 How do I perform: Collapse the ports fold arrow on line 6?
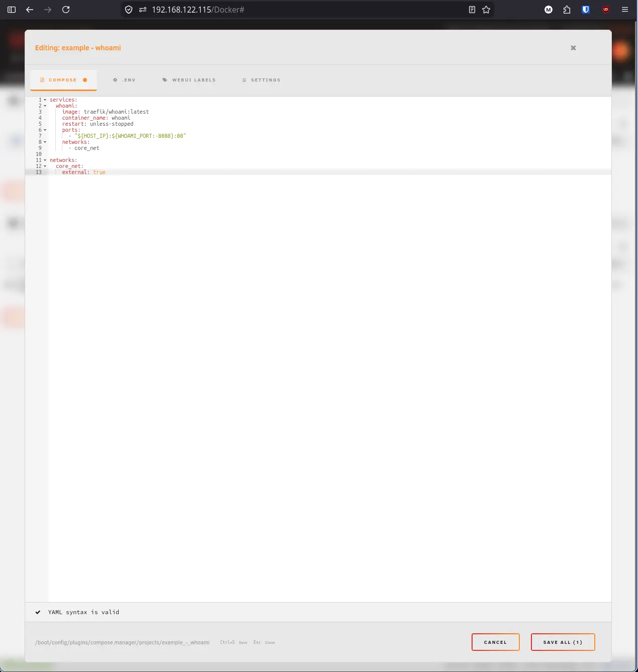[x=45, y=130]
